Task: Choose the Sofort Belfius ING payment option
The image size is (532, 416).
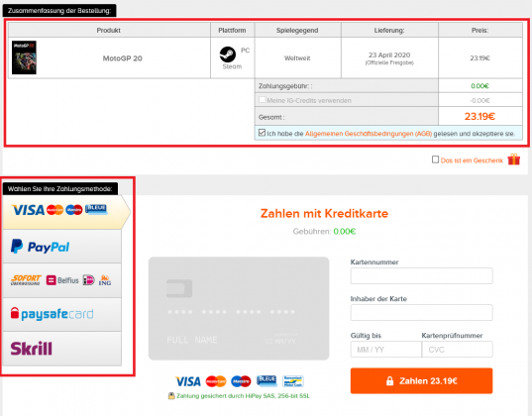Action: 62,280
